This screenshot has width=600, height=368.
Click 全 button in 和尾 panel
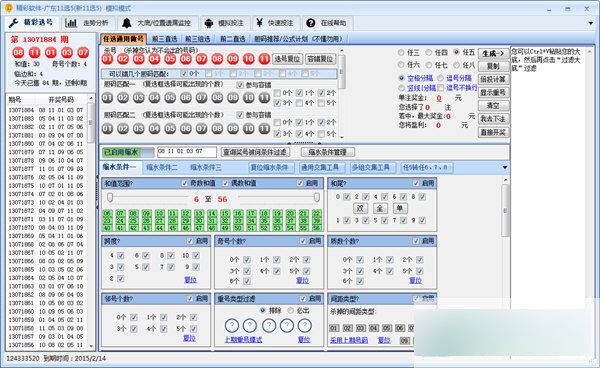point(380,208)
